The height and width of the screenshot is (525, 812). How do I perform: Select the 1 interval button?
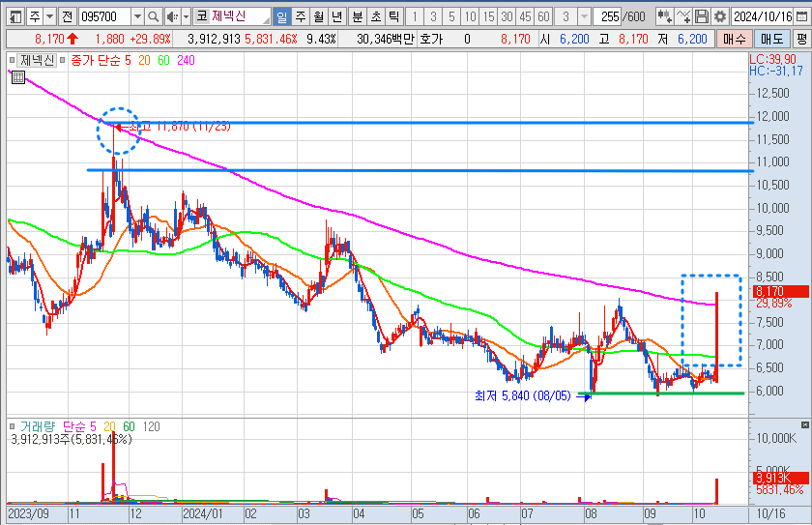[415, 17]
